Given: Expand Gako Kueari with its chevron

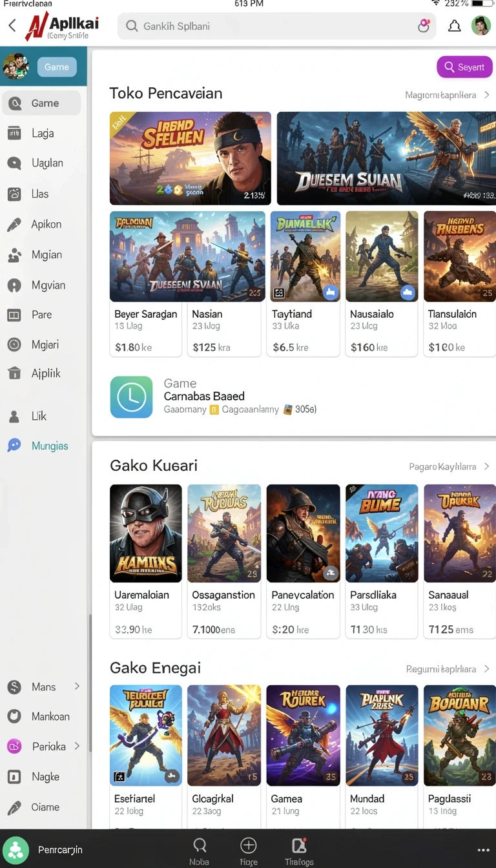Looking at the screenshot, I should [486, 466].
